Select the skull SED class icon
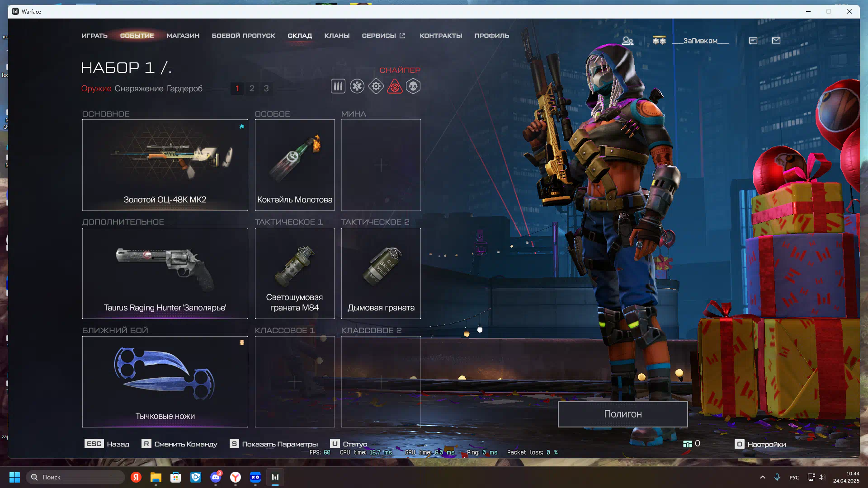 tap(413, 86)
